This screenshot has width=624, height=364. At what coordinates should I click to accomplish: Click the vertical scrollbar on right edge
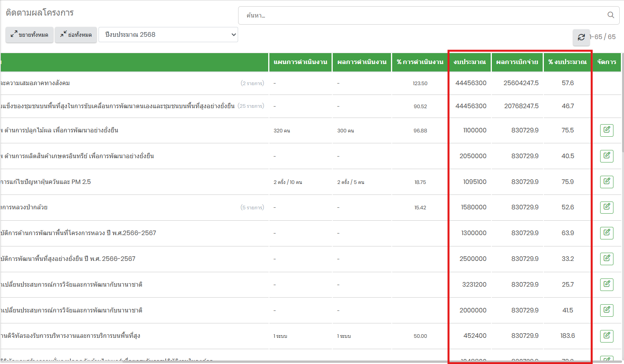pos(622,117)
